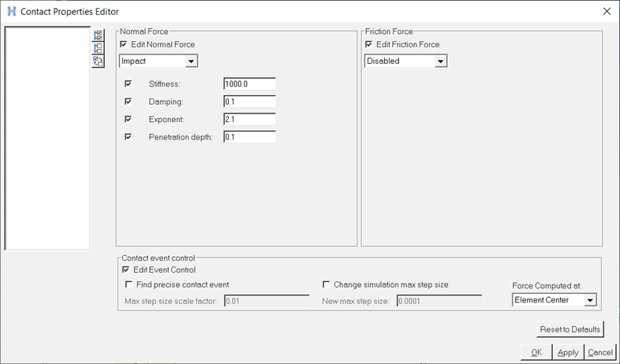Click the Penetration depth value field
The image size is (620, 364).
coord(249,137)
